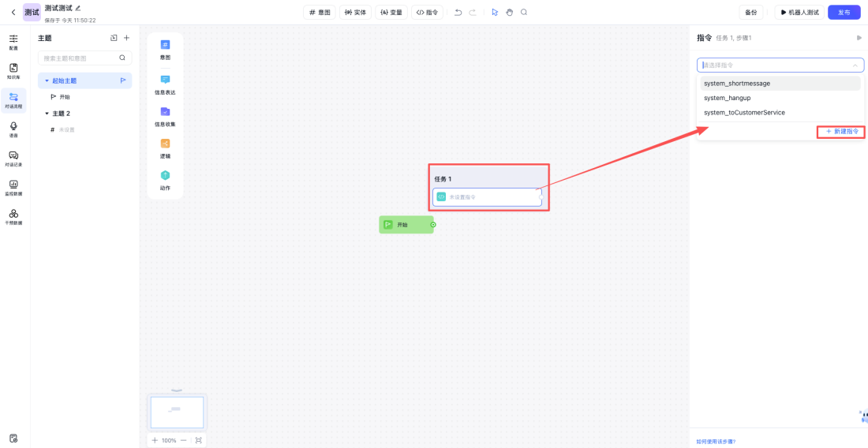
Task: Click the 备份 button
Action: (751, 12)
